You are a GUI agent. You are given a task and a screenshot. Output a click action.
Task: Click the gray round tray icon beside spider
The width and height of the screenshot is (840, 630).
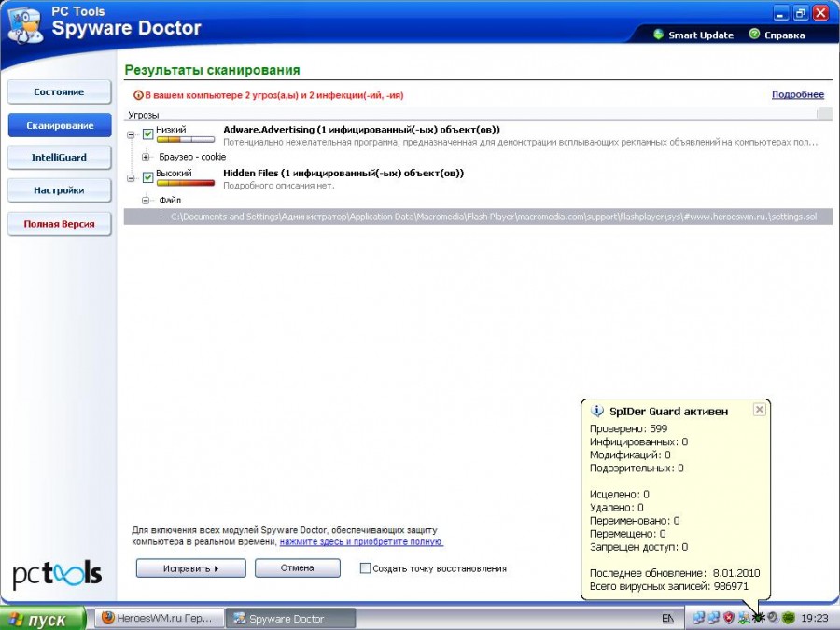coord(772,618)
